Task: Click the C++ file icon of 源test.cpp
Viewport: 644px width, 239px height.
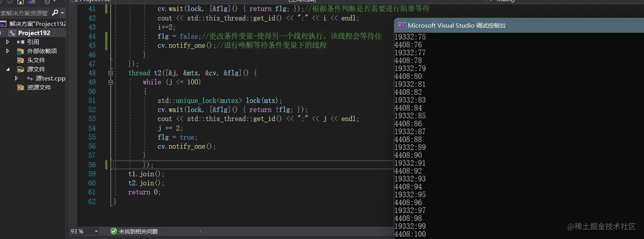Action: (30, 79)
